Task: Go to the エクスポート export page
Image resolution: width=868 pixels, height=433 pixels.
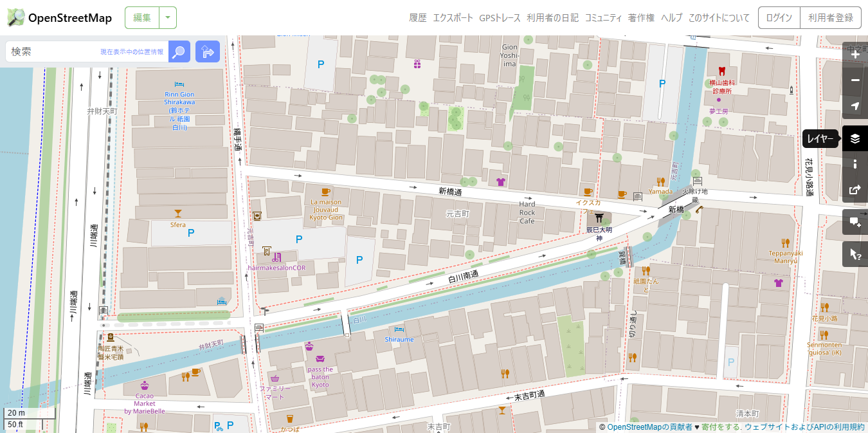Action: tap(453, 18)
